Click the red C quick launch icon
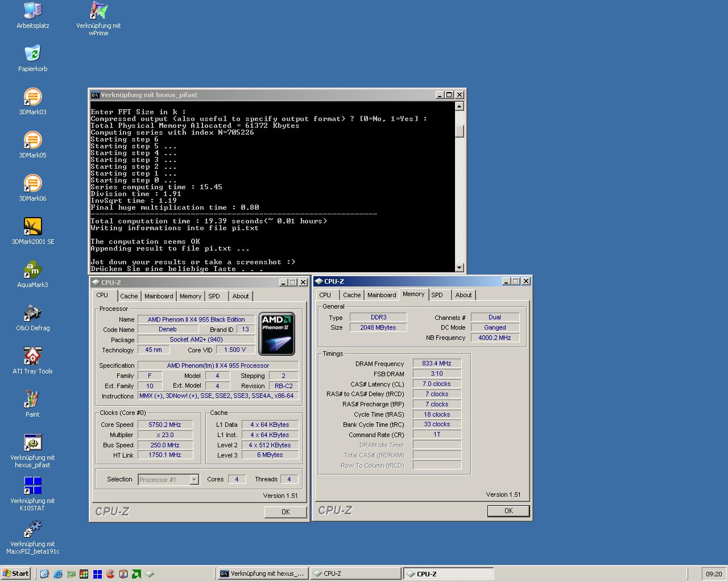This screenshot has width=728, height=582. [110, 574]
